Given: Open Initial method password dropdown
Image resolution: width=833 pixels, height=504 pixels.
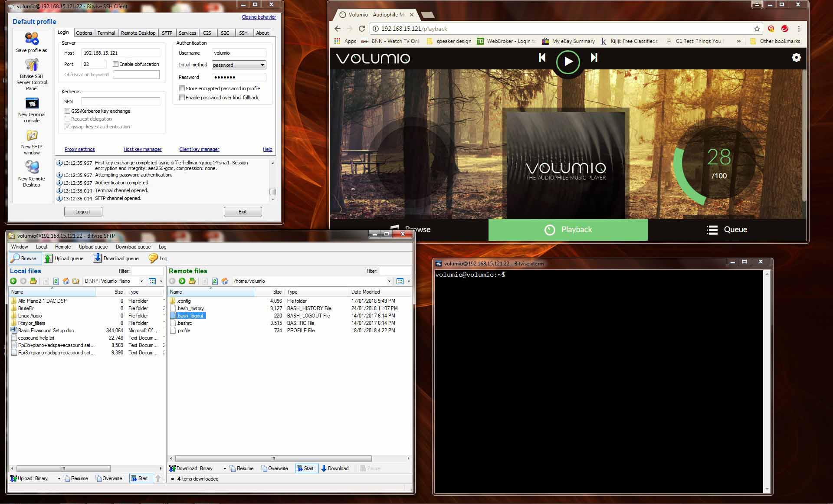Looking at the screenshot, I should [239, 65].
